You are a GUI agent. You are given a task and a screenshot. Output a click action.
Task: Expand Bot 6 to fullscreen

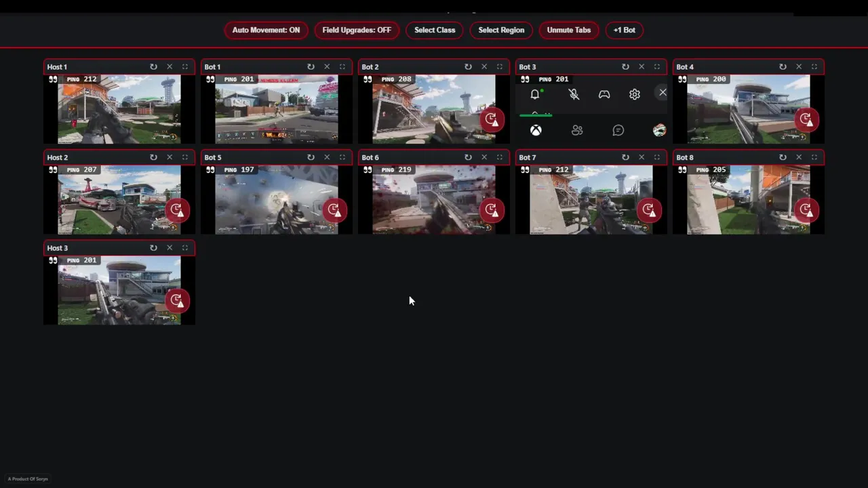[x=499, y=157]
